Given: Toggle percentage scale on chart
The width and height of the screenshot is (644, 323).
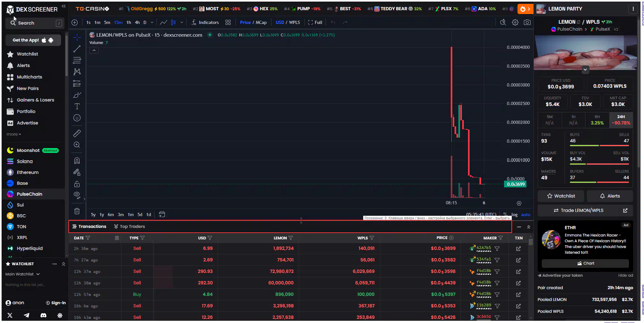Looking at the screenshot, I should click(x=505, y=214).
